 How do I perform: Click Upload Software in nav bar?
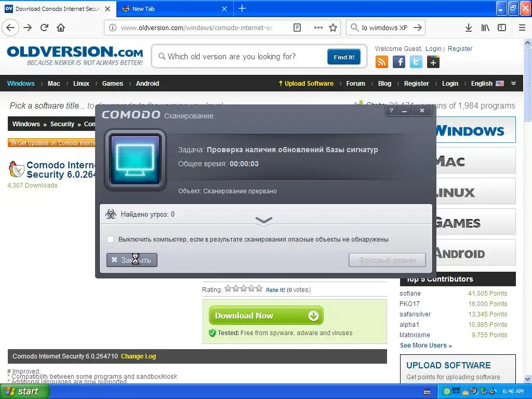point(306,84)
